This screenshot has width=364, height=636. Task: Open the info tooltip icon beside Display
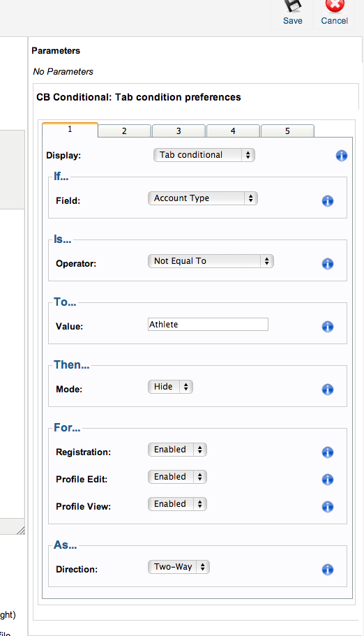point(341,156)
